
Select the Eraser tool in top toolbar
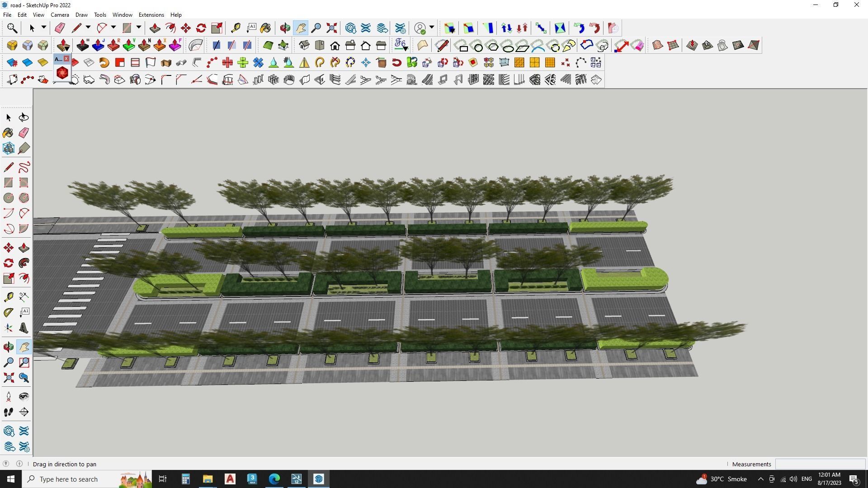(60, 28)
